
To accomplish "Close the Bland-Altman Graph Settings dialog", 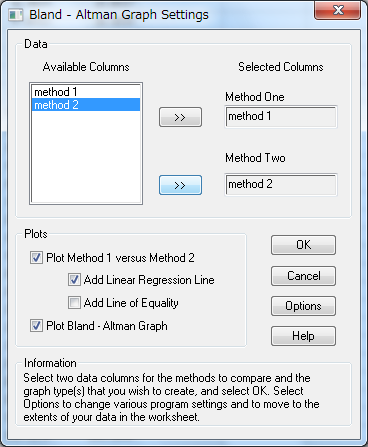I will point(337,10).
